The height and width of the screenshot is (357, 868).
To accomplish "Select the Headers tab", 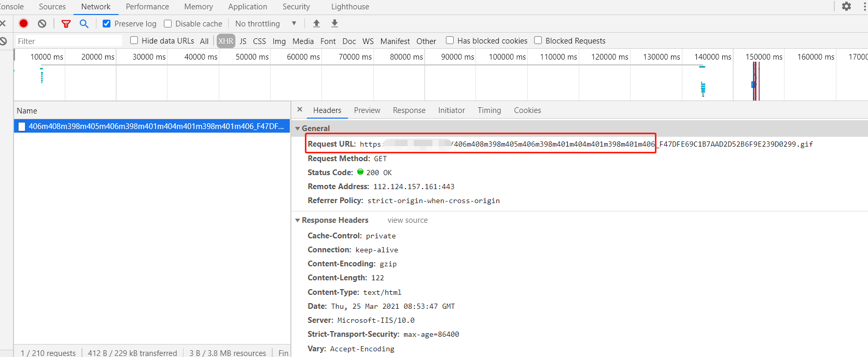I will click(x=327, y=110).
